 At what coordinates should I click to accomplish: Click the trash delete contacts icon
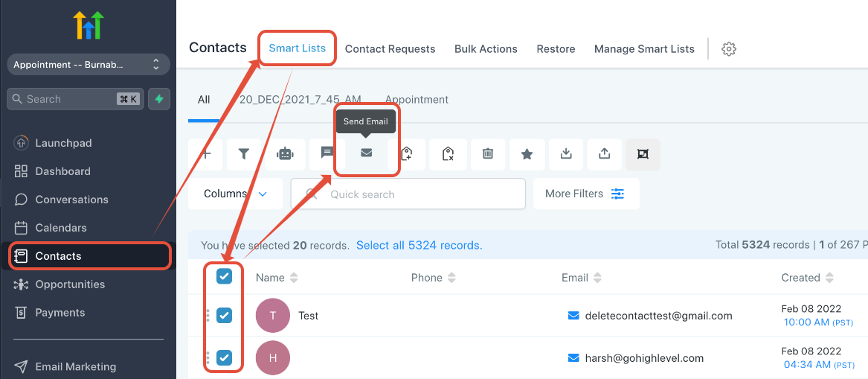[488, 154]
